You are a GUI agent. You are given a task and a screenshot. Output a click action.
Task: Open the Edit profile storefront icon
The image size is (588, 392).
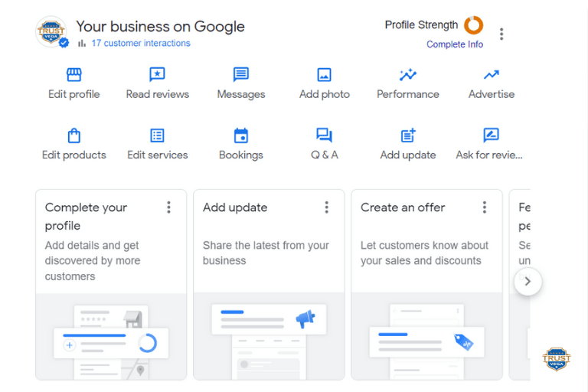click(73, 74)
